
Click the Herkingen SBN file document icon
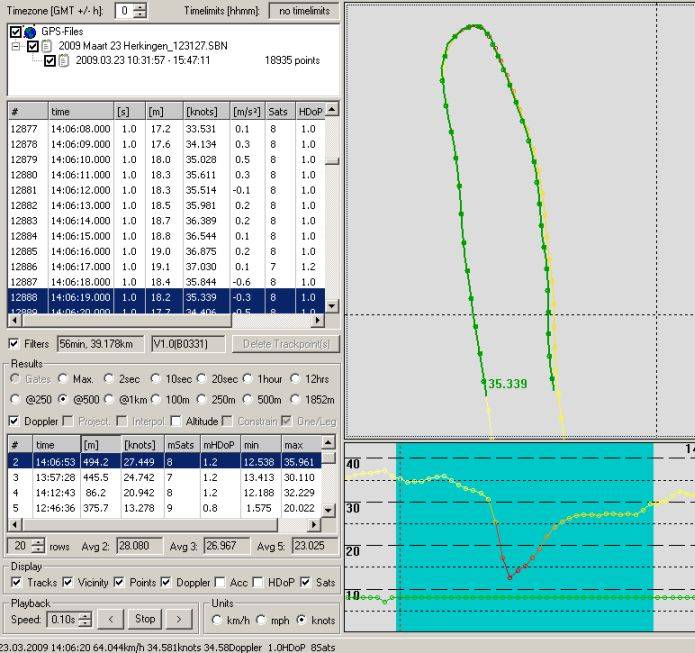click(x=48, y=46)
